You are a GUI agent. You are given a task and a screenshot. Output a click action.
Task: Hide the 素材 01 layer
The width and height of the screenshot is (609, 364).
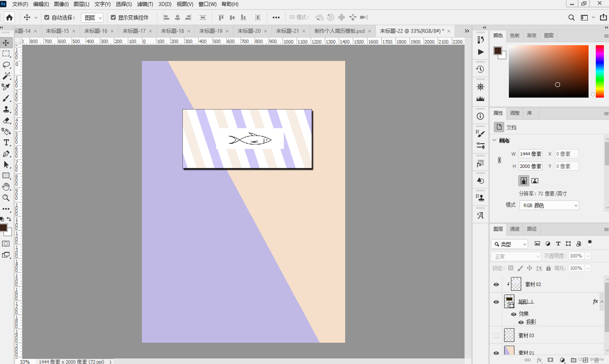click(x=496, y=353)
